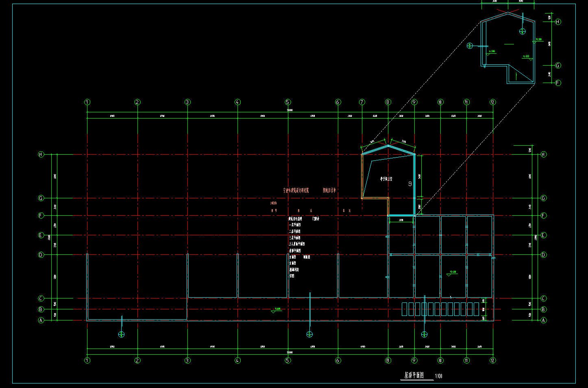Click the 11.500 elevation mark in the detail
588x388 pixels.
click(x=492, y=52)
